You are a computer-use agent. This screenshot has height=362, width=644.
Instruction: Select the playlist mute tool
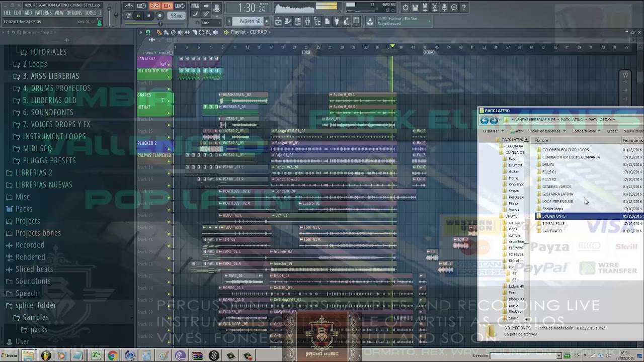(180, 32)
